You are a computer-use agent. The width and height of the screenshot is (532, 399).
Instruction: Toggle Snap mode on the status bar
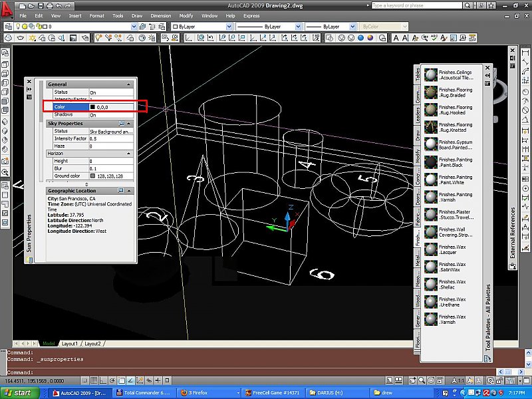[84, 380]
